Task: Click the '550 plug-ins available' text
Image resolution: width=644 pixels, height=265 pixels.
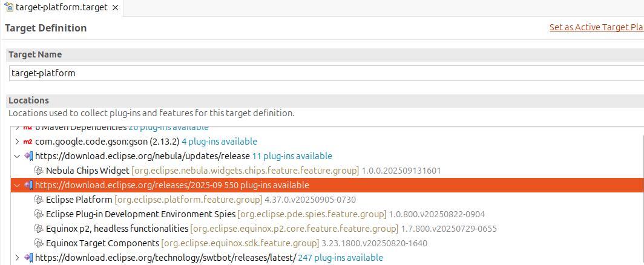Action: point(267,185)
